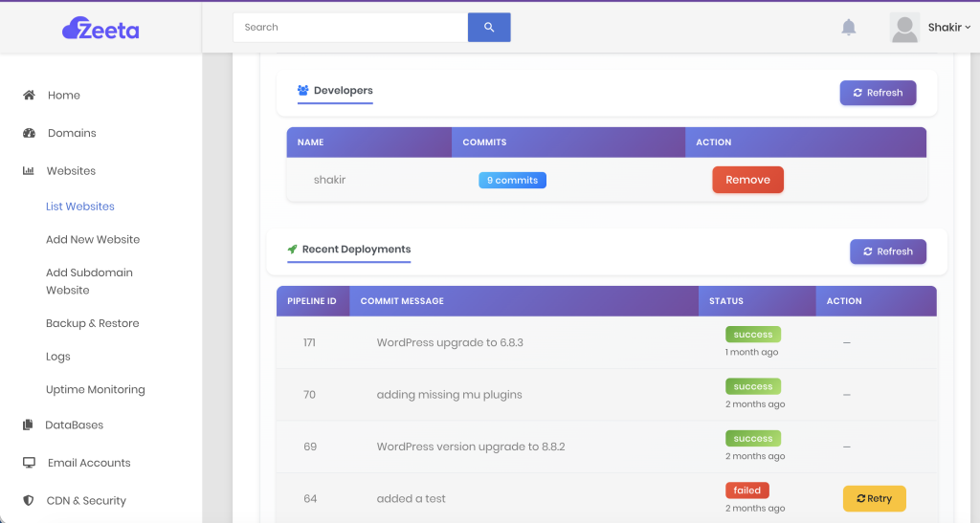Click the Email Accounts monitor icon
Image resolution: width=980 pixels, height=523 pixels.
pyautogui.click(x=29, y=463)
